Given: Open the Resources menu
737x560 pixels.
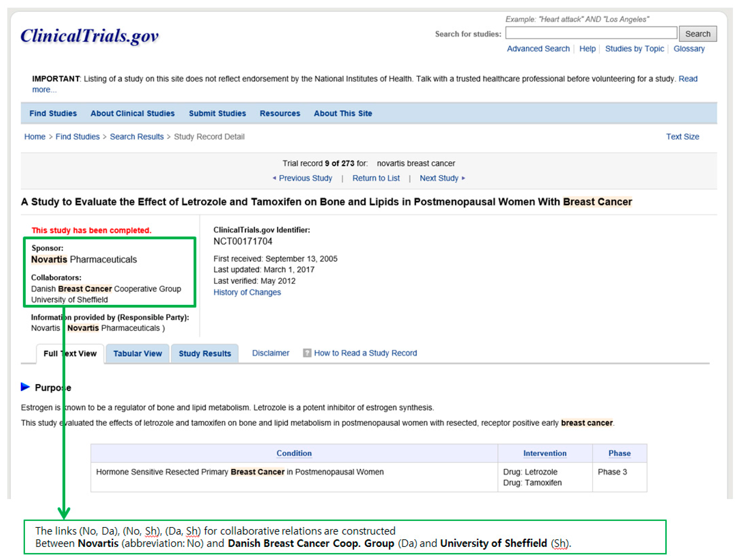Looking at the screenshot, I should tap(280, 113).
